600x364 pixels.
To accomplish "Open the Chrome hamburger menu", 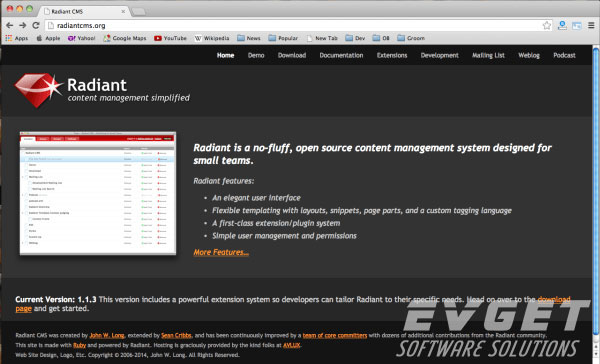I will point(591,25).
